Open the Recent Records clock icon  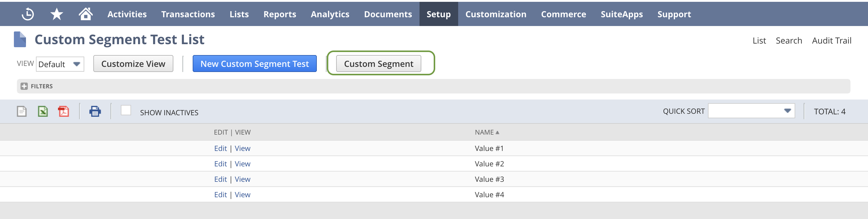pyautogui.click(x=27, y=14)
